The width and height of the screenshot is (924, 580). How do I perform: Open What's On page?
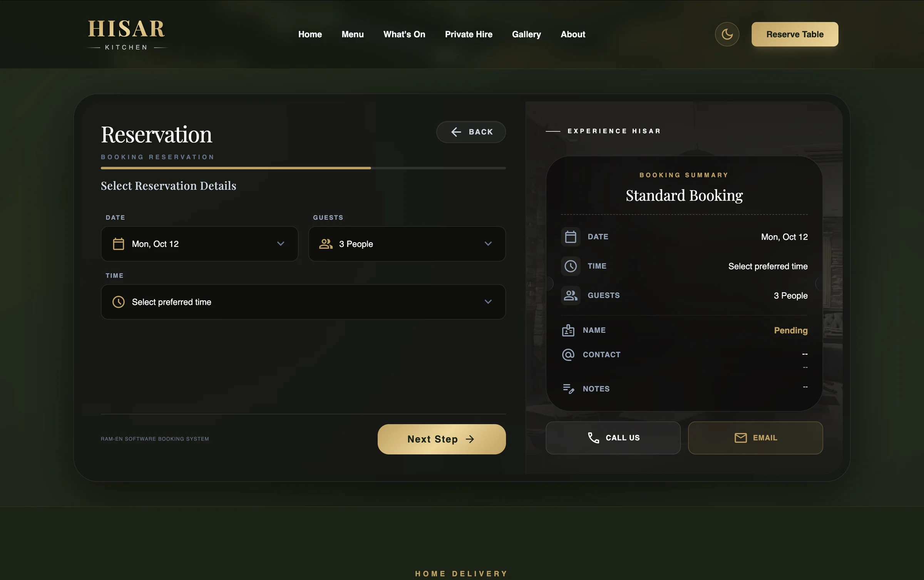click(x=404, y=34)
